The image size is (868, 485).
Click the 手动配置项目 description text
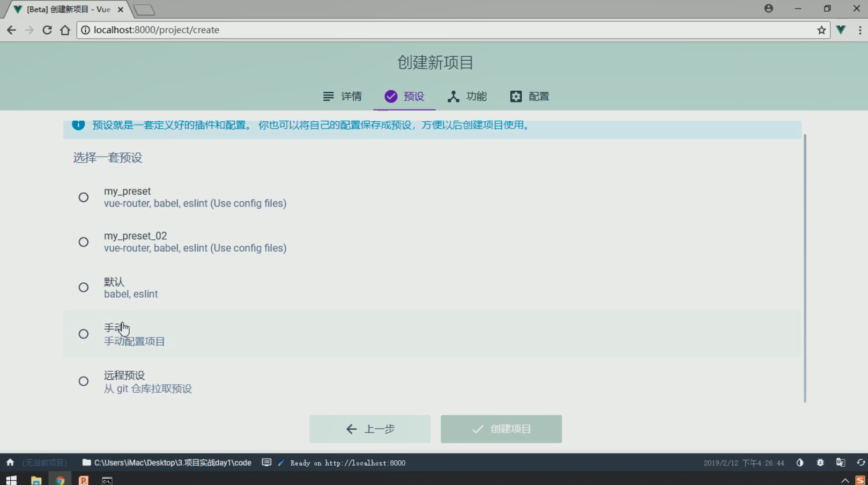point(135,342)
